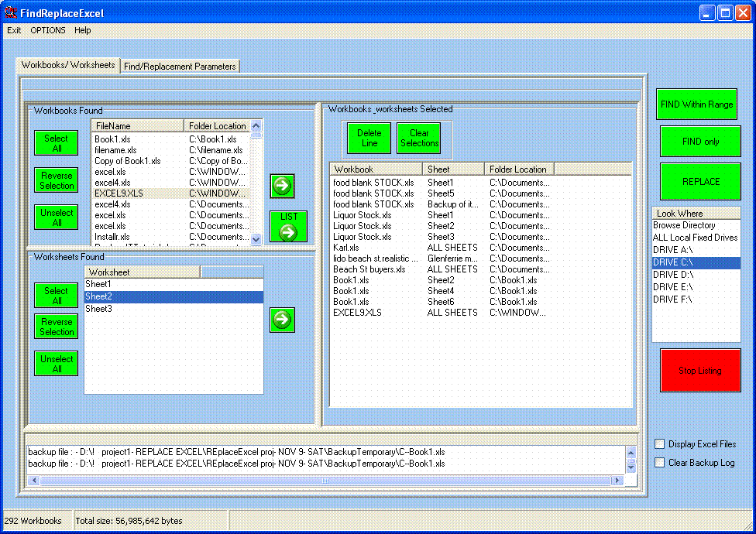The width and height of the screenshot is (756, 534).
Task: Enable the Display Excel Files checkbox
Action: 660,444
